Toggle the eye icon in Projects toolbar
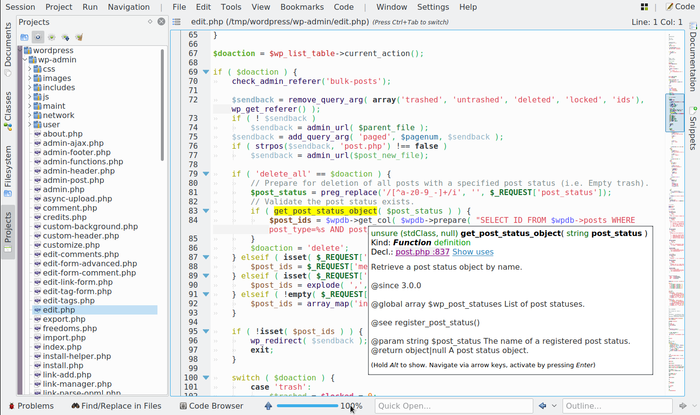 (38, 36)
